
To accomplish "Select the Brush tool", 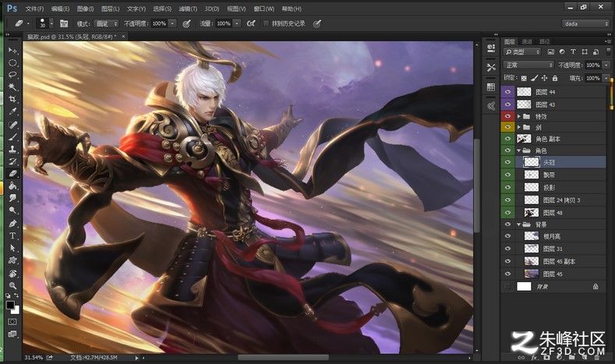I will coord(12,137).
